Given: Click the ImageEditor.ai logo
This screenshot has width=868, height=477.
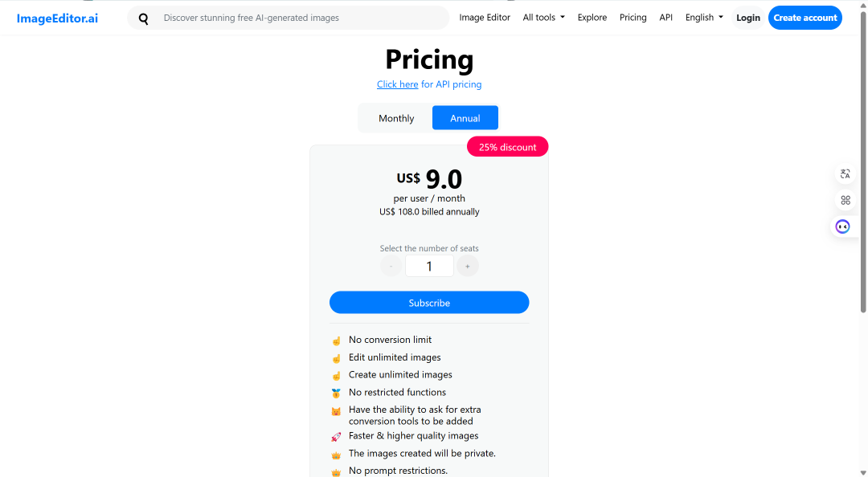Looking at the screenshot, I should [57, 18].
